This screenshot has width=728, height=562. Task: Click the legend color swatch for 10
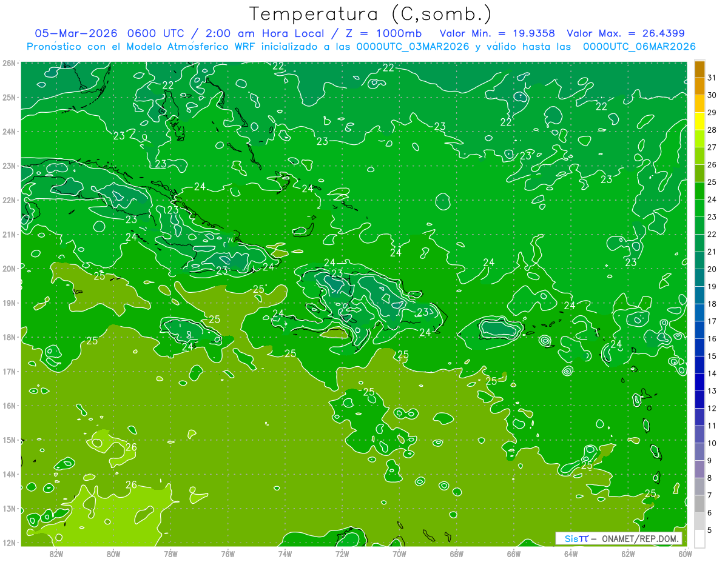coord(699,435)
